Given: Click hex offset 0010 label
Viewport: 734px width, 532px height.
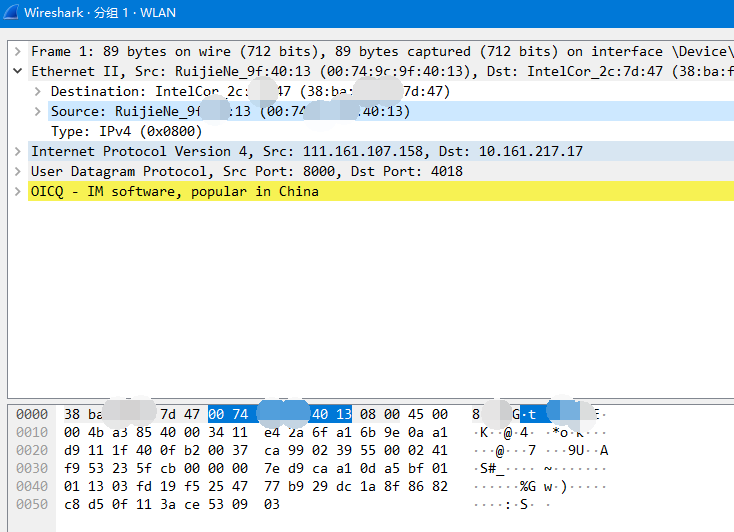Looking at the screenshot, I should pyautogui.click(x=32, y=432).
